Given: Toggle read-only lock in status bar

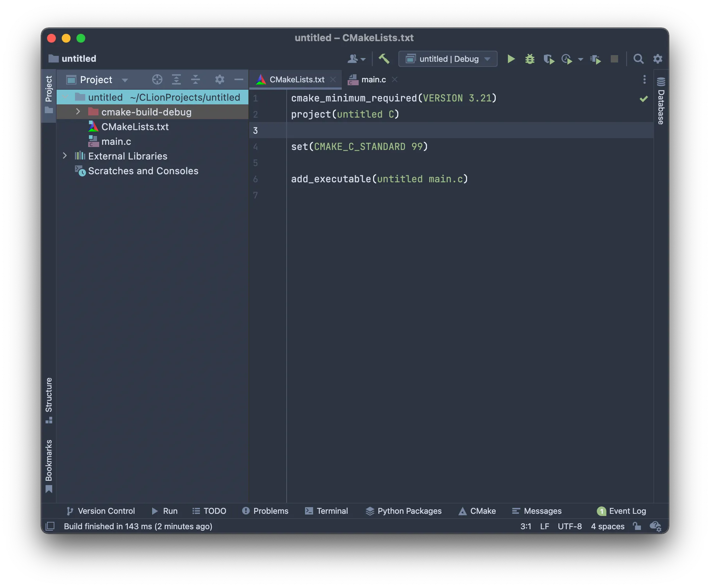Looking at the screenshot, I should point(637,526).
